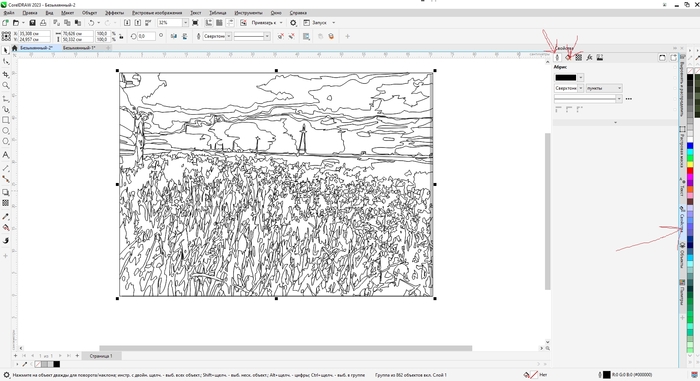Select the Smart Fill tool
Viewport: 700px width, 381px height.
[5, 241]
